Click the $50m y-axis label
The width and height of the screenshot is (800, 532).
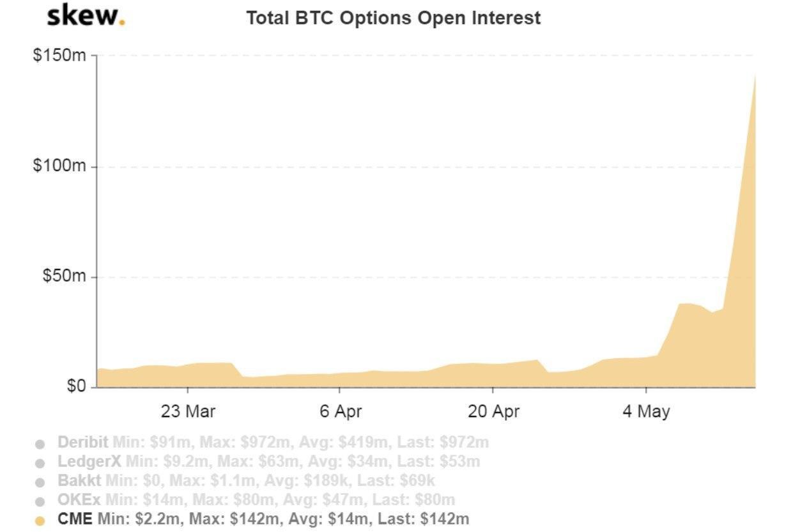pos(63,277)
